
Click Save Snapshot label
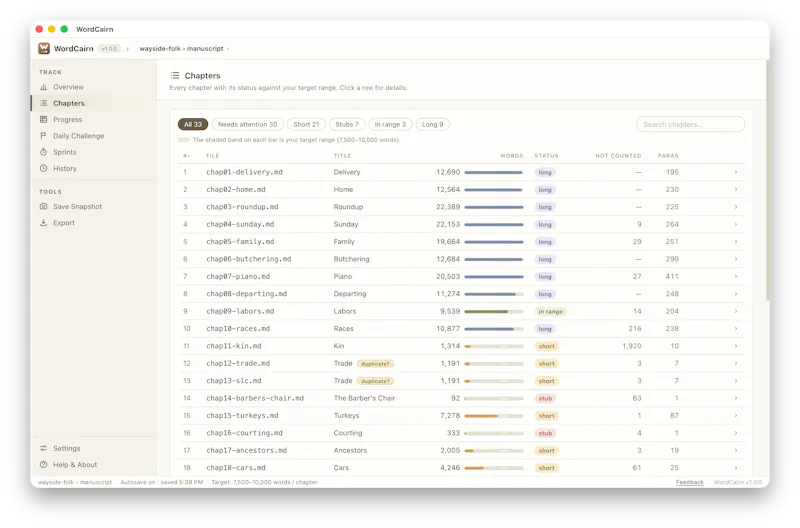click(x=78, y=207)
